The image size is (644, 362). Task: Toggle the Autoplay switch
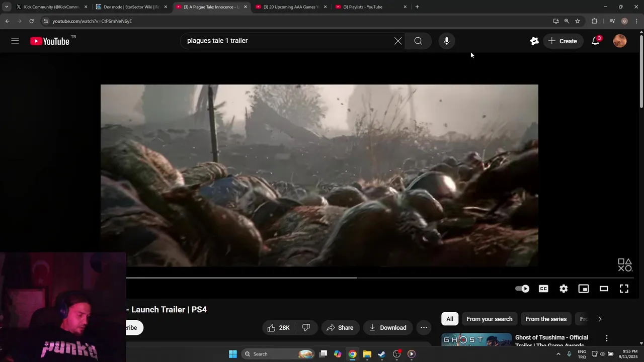[x=522, y=289]
